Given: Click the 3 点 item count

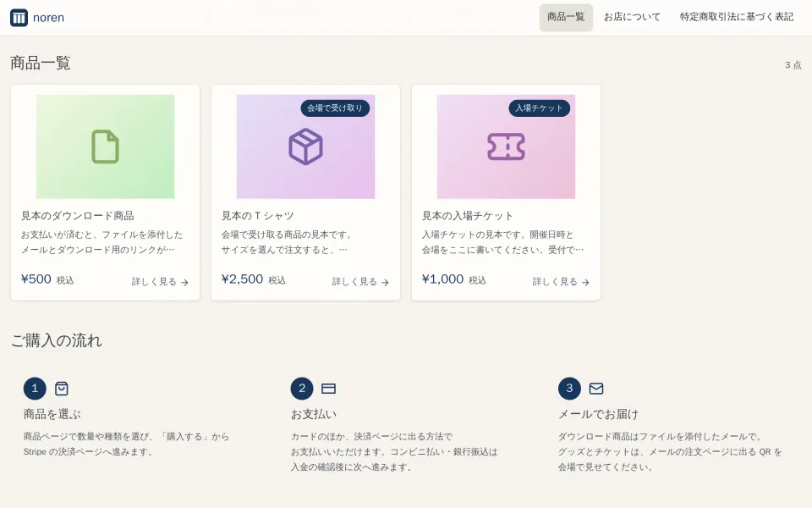Looking at the screenshot, I should (x=793, y=65).
